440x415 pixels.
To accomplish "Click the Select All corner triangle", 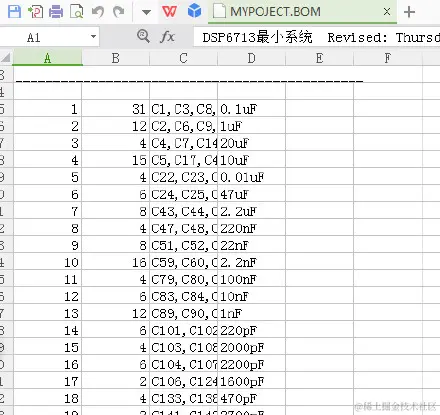I will pos(6,58).
